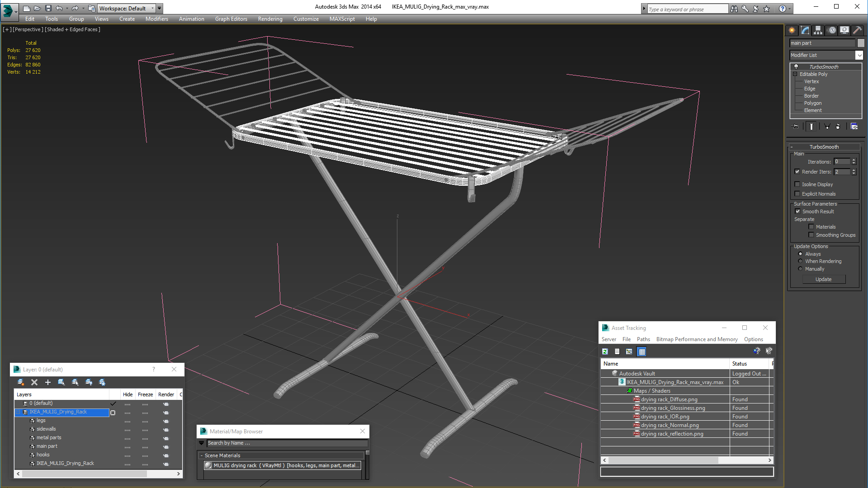Click the Update button in TurboSmooth
This screenshot has width=868, height=488.
(823, 279)
